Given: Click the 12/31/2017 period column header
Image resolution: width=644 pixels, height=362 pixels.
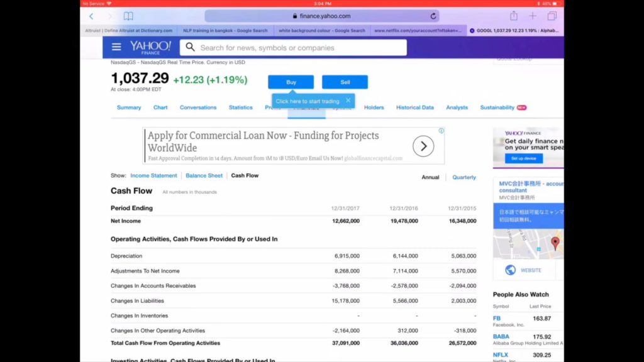Looking at the screenshot, I should [x=345, y=209].
